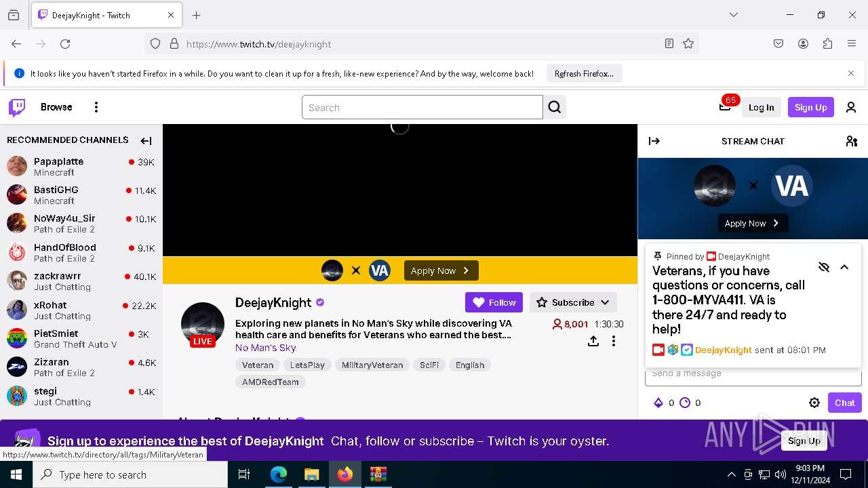Open a new browser tab
The width and height of the screenshot is (868, 488).
pyautogui.click(x=197, y=15)
